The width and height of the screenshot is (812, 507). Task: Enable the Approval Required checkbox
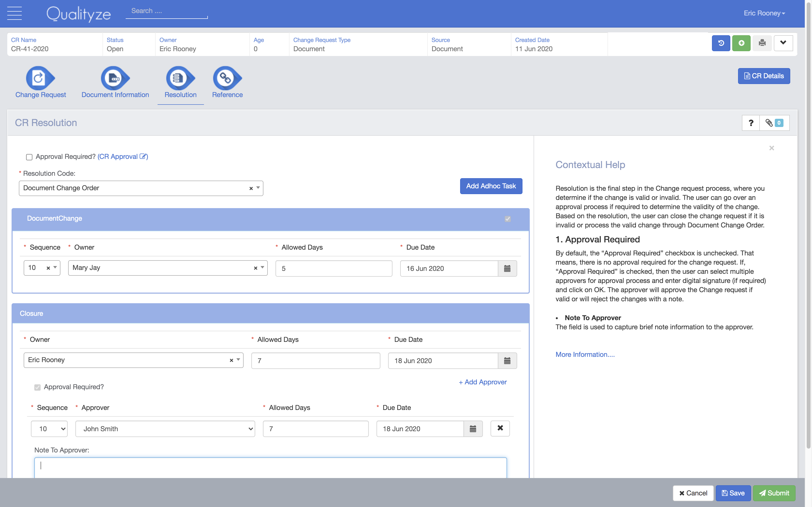(29, 157)
